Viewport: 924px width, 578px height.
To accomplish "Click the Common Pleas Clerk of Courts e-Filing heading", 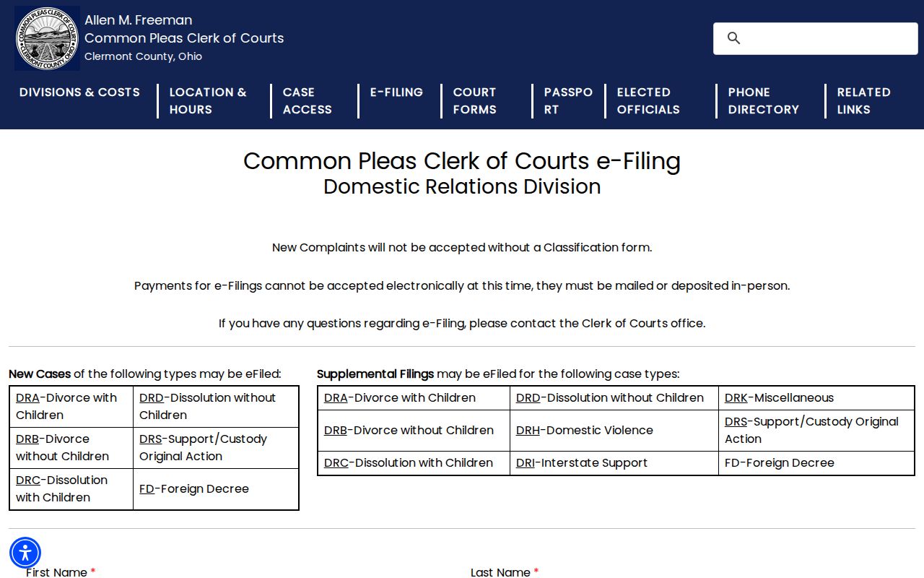I will (x=462, y=160).
